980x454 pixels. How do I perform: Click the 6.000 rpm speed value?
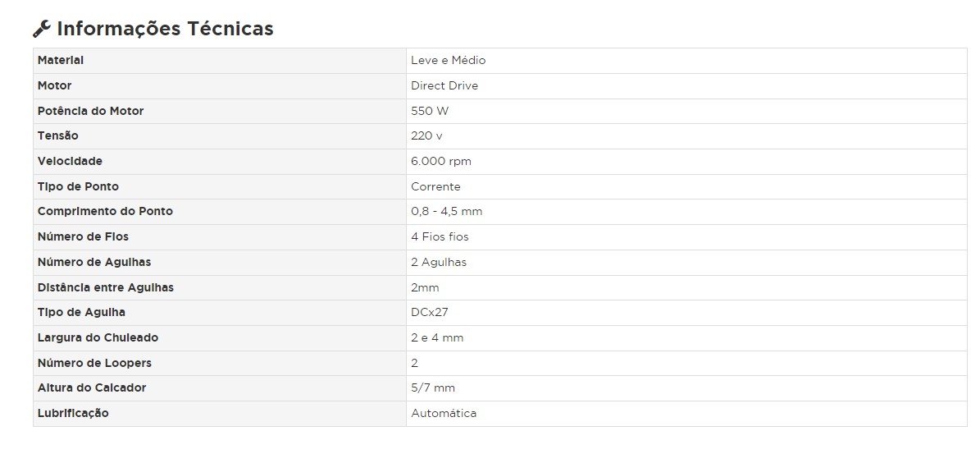440,162
